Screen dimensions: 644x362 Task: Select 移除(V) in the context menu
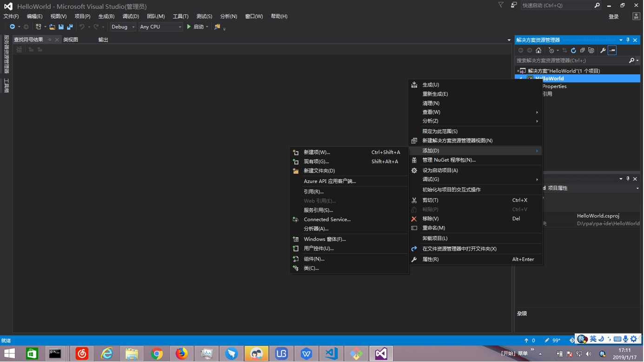click(476, 219)
